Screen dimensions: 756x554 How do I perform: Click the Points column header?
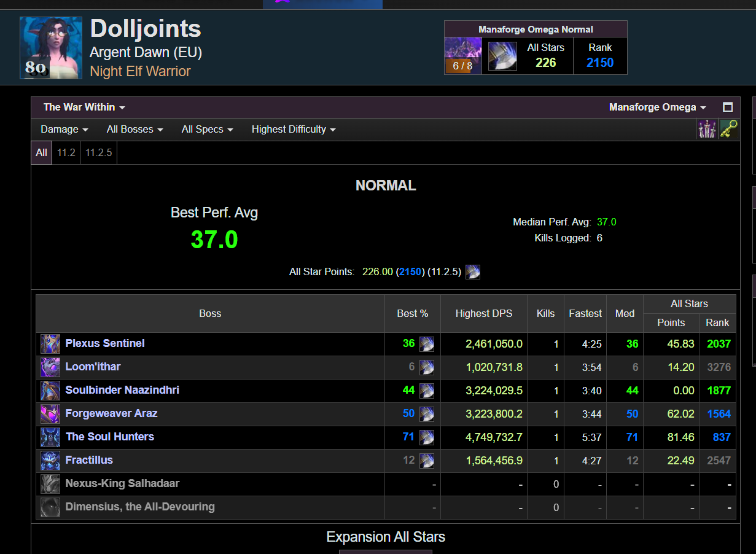pyautogui.click(x=671, y=322)
